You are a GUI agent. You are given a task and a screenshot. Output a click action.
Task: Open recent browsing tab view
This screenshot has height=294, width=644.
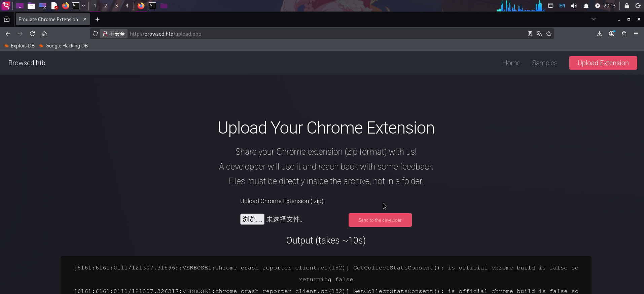7,20
